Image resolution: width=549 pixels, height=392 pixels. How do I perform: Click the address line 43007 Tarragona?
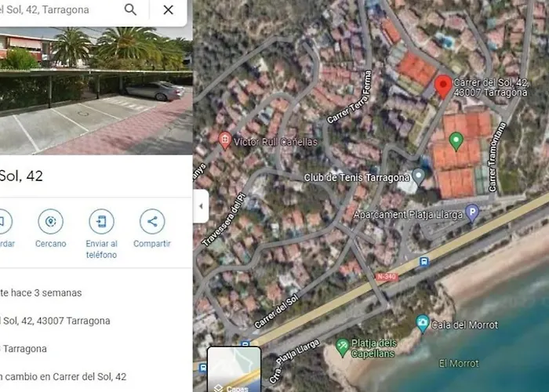[x=55, y=321]
